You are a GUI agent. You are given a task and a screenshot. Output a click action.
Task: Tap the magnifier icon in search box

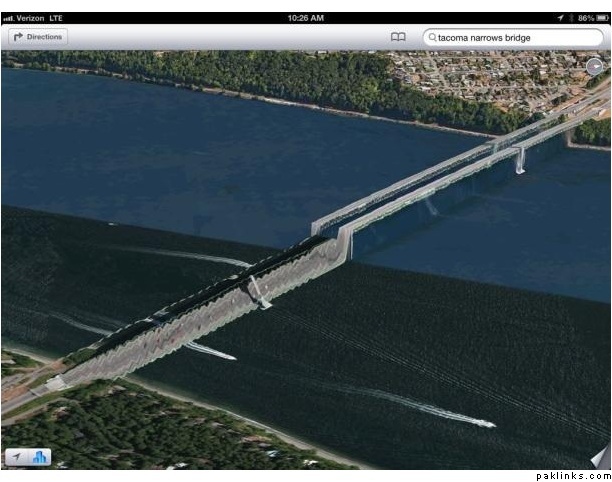432,37
